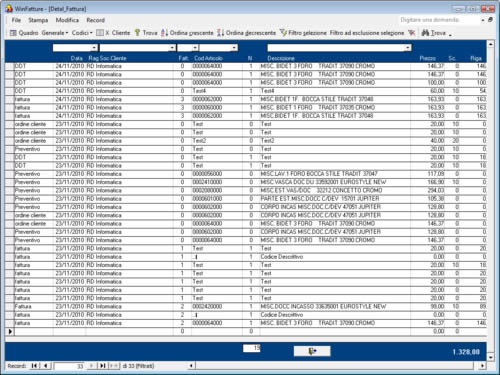The height and width of the screenshot is (375, 500).
Task: Go to last record
Action: point(102,366)
